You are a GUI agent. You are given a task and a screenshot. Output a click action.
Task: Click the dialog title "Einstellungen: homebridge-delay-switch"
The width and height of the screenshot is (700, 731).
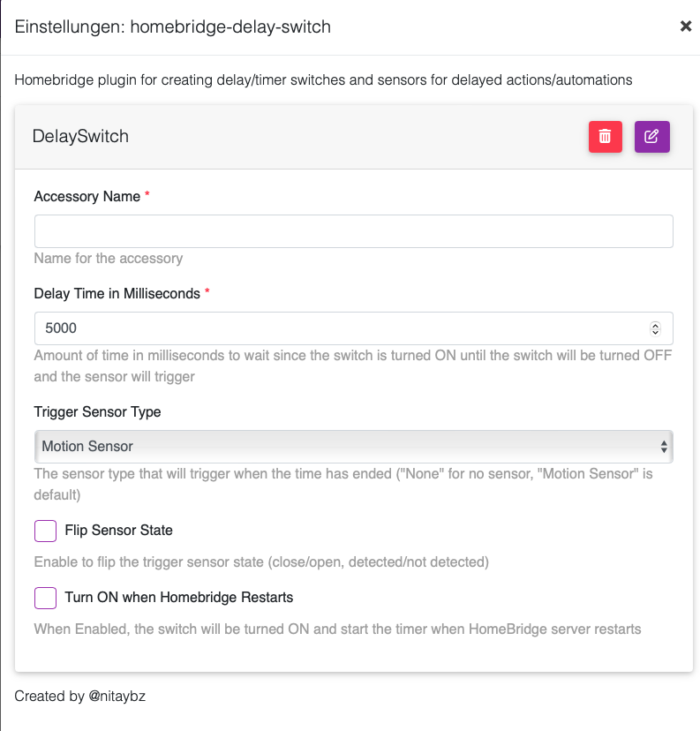tap(173, 26)
